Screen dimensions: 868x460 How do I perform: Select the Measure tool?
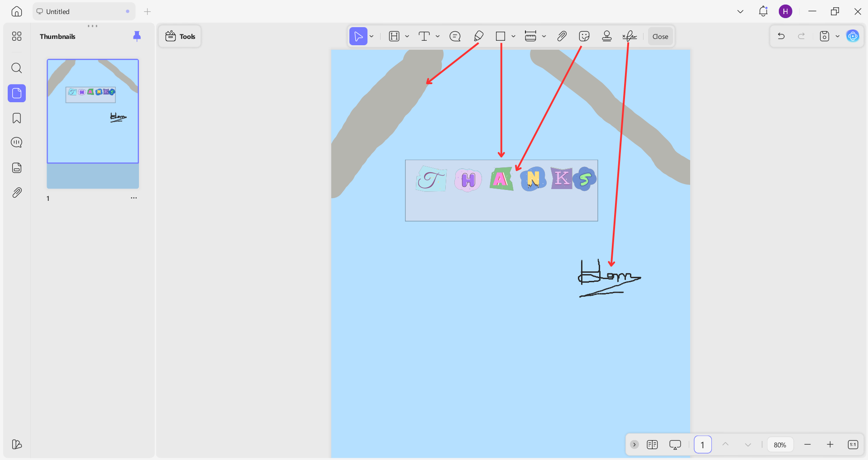[x=530, y=36]
